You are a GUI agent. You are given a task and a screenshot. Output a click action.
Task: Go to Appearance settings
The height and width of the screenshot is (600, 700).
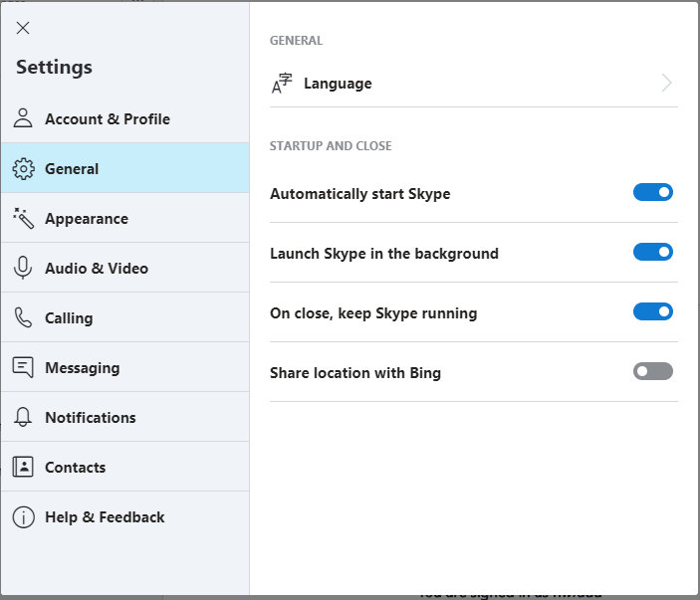tap(125, 218)
